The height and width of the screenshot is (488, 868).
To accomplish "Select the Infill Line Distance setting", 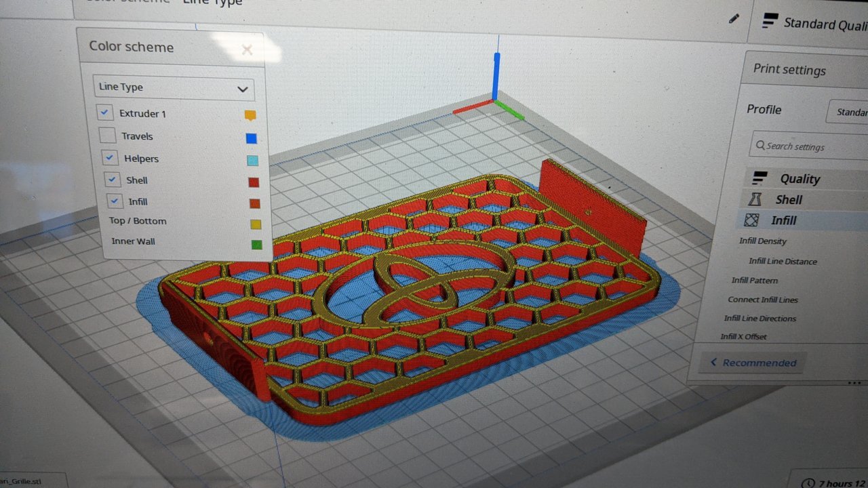I will (783, 261).
